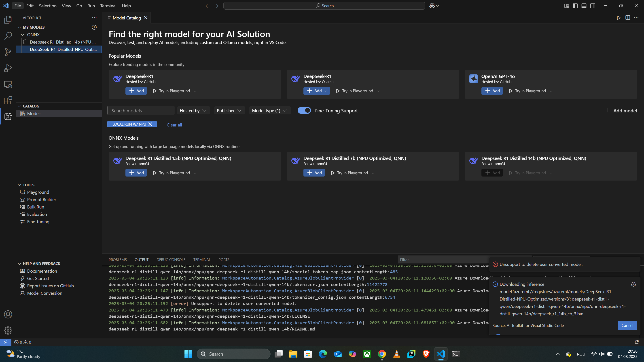
Task: Open the Source Control view
Action: 8,52
